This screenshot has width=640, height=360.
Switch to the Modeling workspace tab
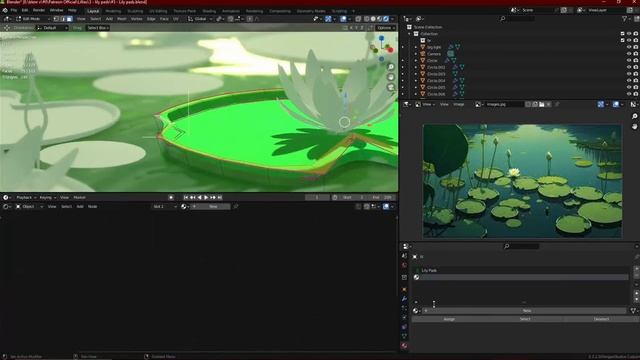(x=113, y=11)
